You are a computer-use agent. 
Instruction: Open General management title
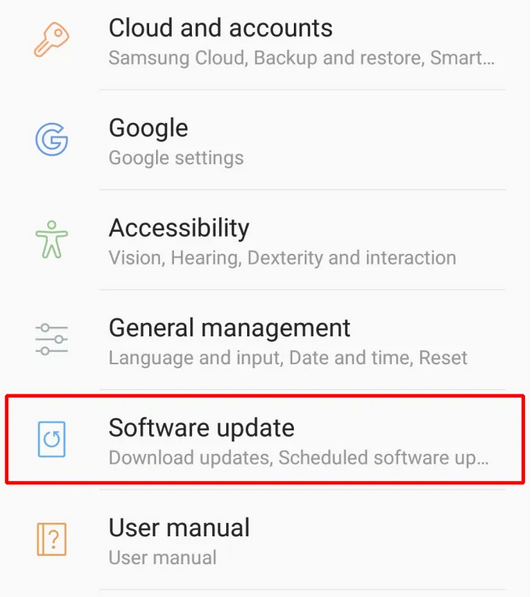click(230, 328)
